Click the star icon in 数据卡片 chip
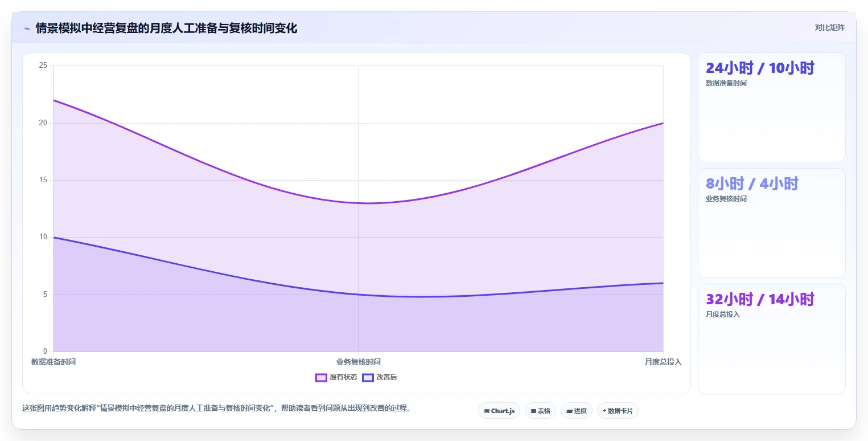 pyautogui.click(x=604, y=411)
